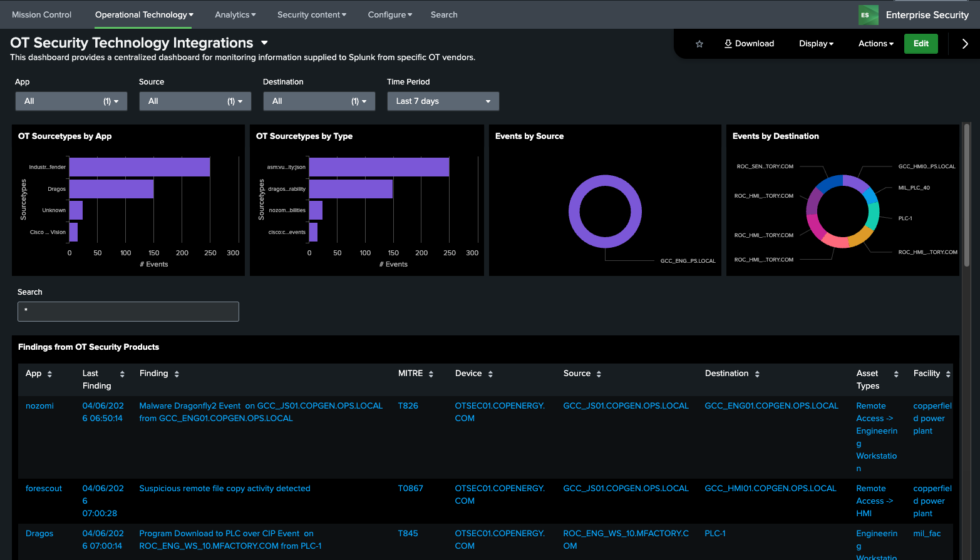Click the favorite star icon

coord(699,44)
